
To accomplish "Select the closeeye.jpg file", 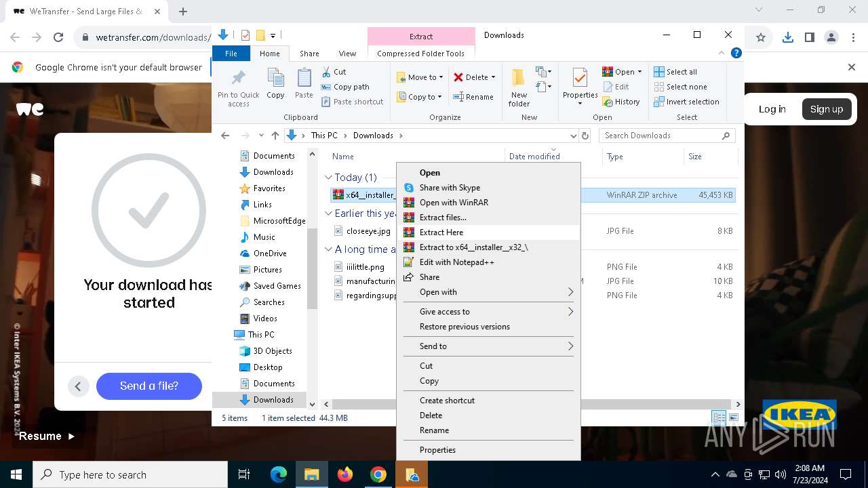I will [x=368, y=231].
